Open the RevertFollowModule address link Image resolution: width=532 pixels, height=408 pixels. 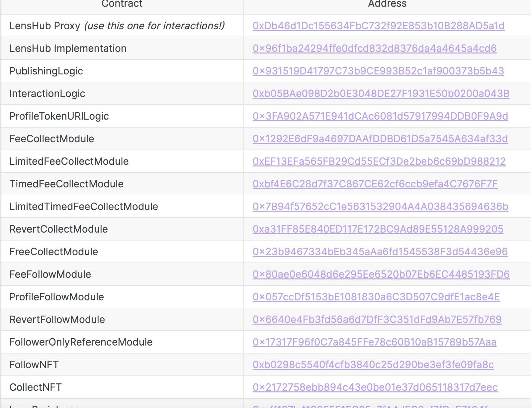(x=377, y=320)
